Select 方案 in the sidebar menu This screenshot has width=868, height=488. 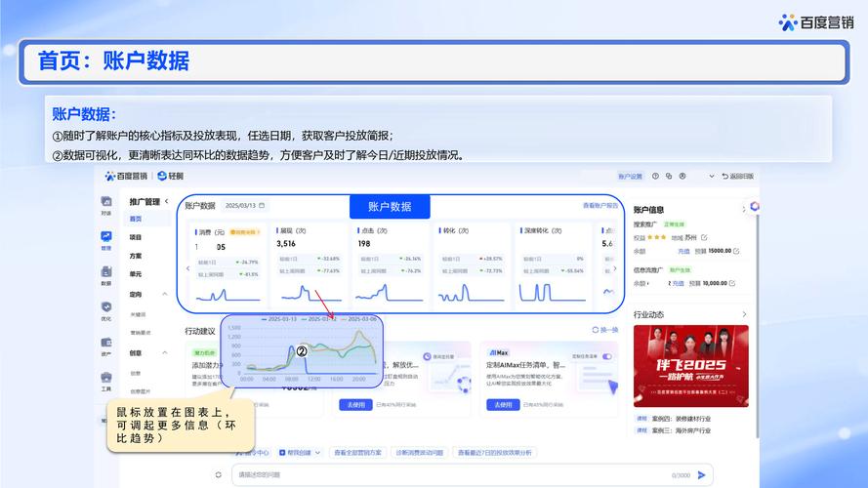point(136,256)
